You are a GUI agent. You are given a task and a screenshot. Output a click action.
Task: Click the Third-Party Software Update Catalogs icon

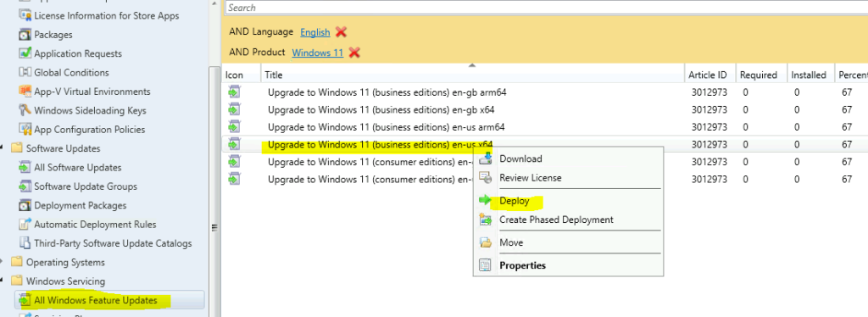25,243
